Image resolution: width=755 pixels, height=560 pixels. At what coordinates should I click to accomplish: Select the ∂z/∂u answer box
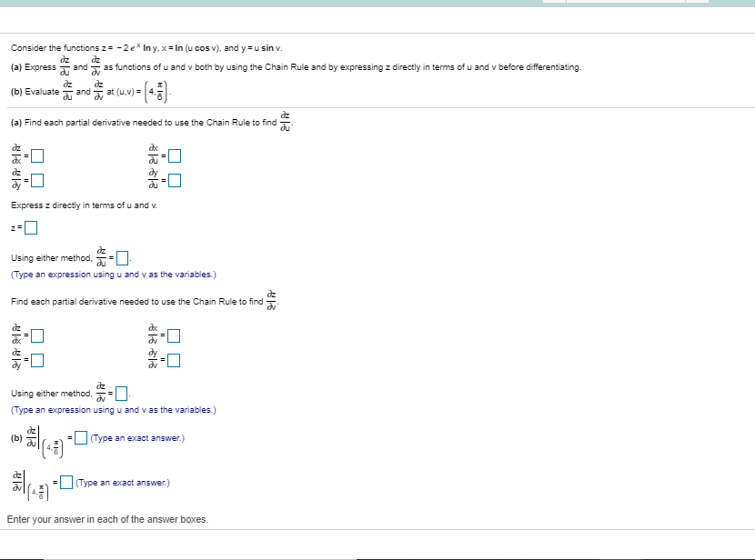point(122,258)
